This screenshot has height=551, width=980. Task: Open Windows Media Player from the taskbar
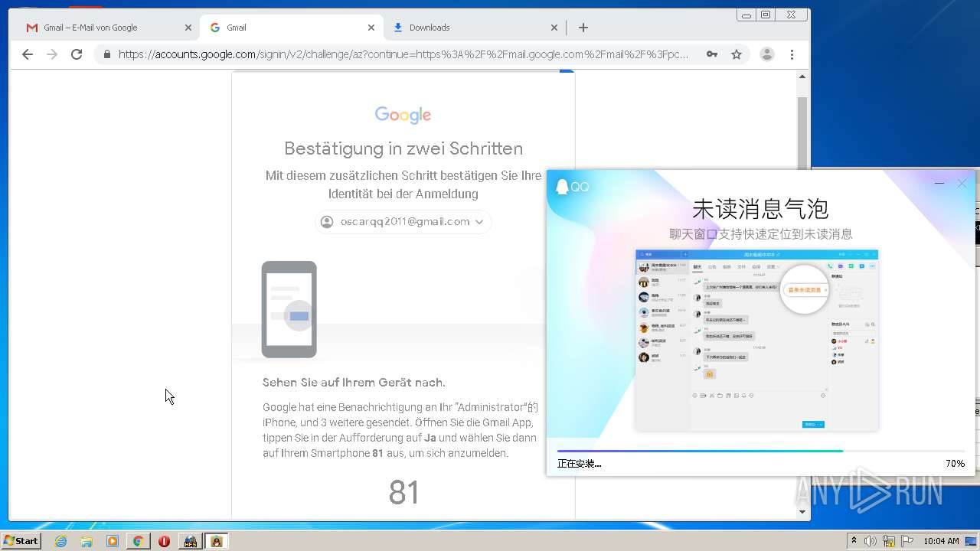click(x=113, y=541)
